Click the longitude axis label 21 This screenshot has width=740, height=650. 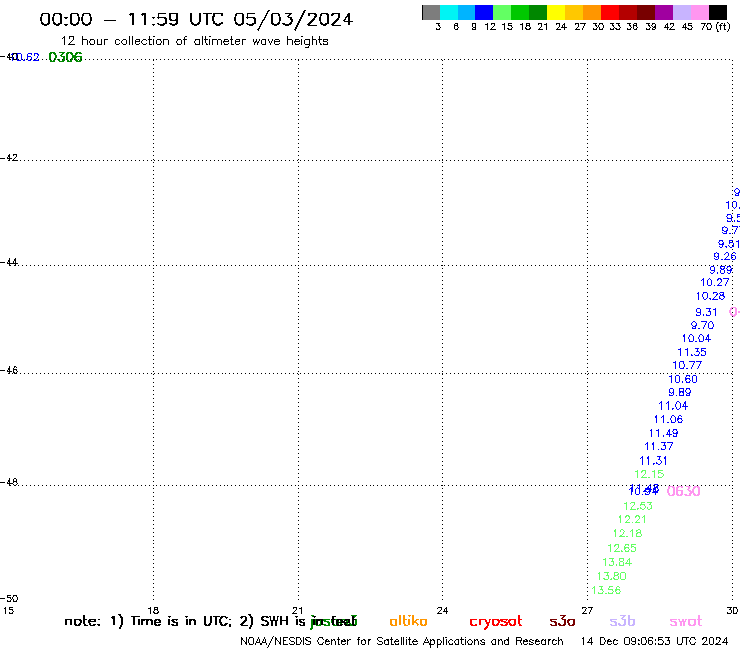click(x=297, y=611)
